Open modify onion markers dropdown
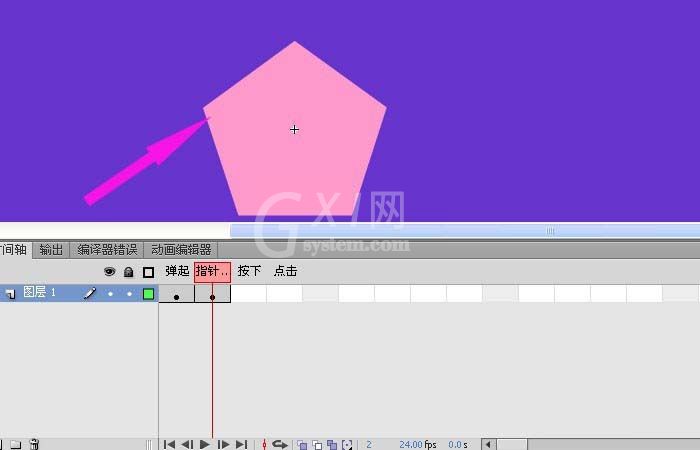The height and width of the screenshot is (450, 700). coord(347,445)
